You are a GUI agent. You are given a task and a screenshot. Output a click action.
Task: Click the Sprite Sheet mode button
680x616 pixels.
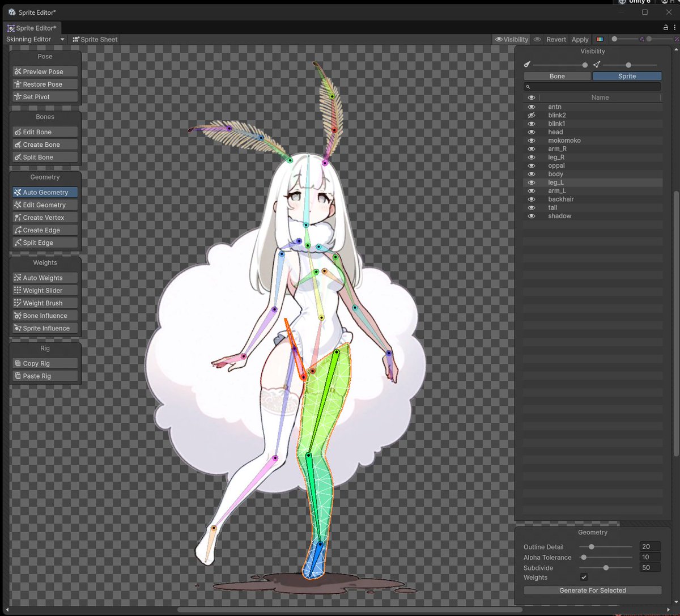tap(95, 40)
